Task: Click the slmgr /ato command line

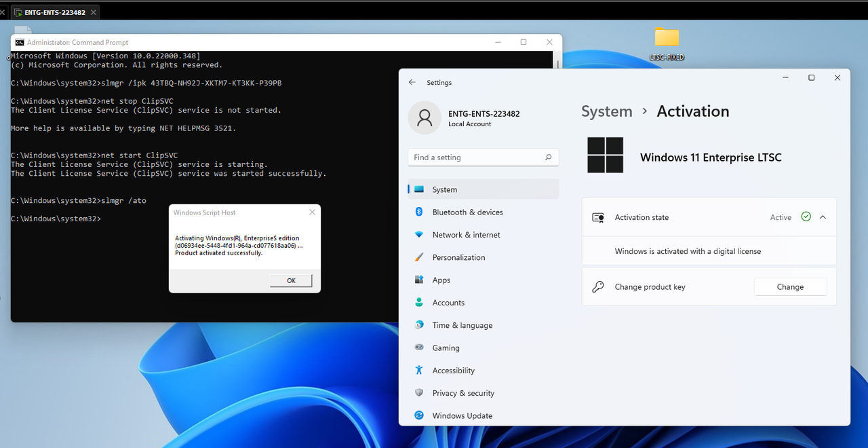Action: (79, 200)
